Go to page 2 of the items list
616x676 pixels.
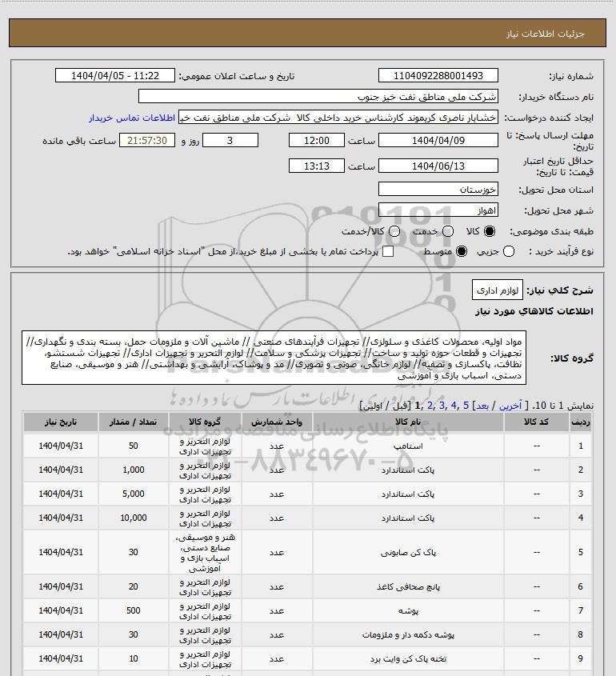[430, 406]
